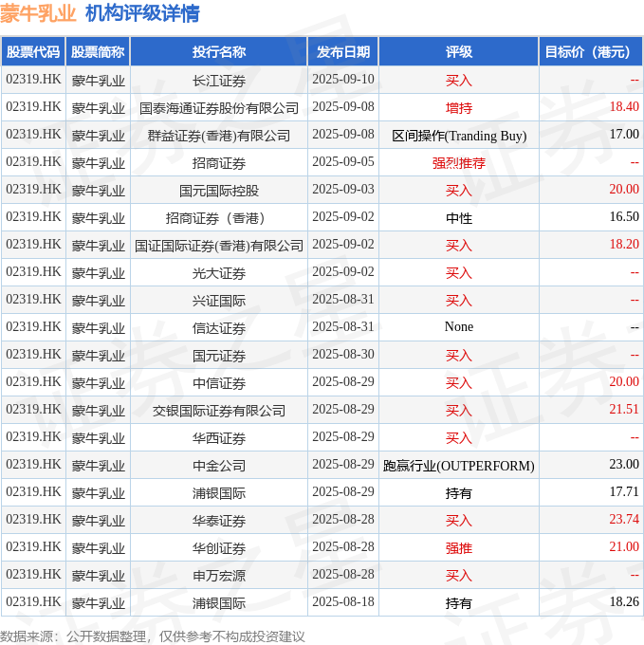
Task: Click the 发布日期 column header
Action: pos(343,52)
